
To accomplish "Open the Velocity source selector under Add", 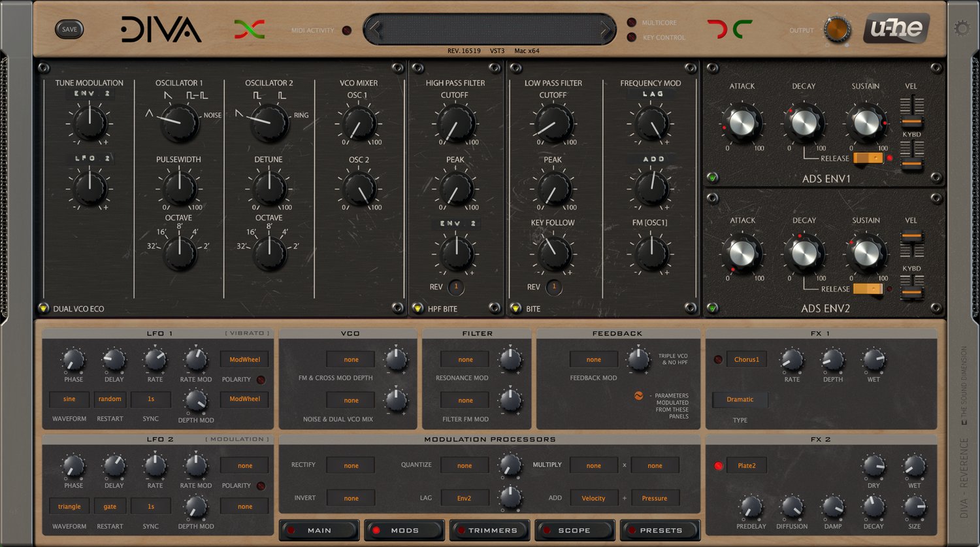I will pyautogui.click(x=593, y=498).
